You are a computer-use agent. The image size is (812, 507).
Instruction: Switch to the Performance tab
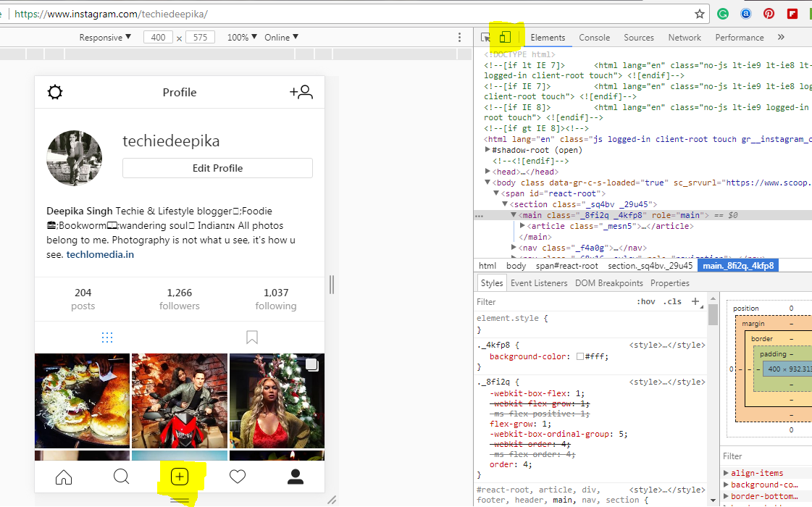739,37
